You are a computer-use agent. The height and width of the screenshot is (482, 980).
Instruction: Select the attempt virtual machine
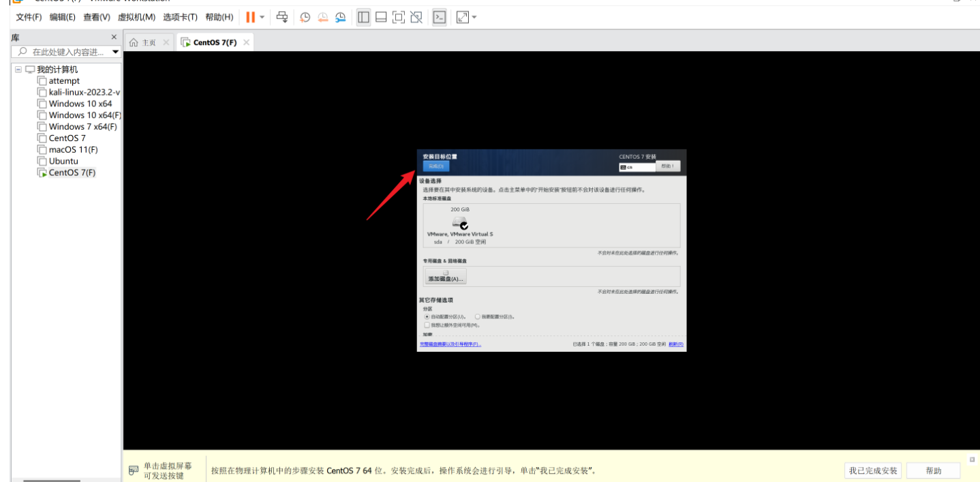pyautogui.click(x=64, y=81)
